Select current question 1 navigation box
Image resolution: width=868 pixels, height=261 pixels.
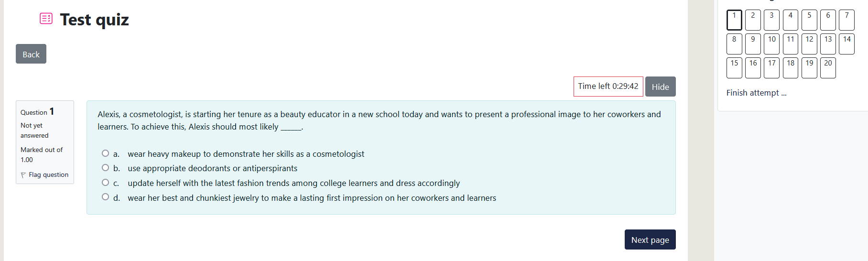pos(734,20)
